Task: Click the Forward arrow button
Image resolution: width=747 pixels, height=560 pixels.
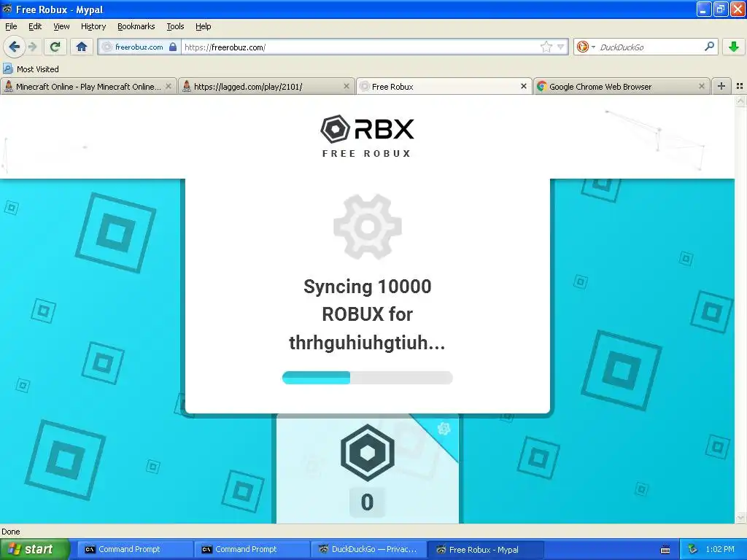Action: (32, 47)
